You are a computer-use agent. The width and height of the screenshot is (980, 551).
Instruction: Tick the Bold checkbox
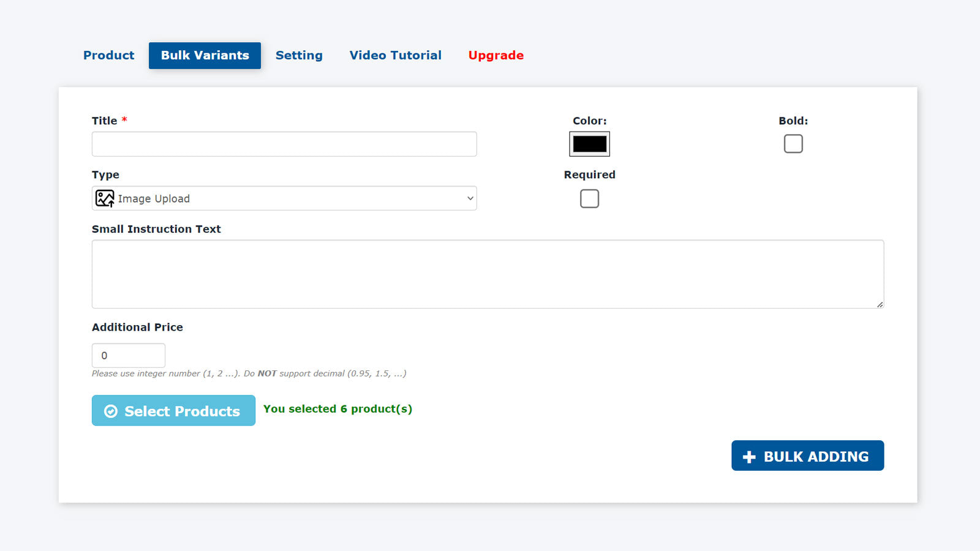[793, 144]
